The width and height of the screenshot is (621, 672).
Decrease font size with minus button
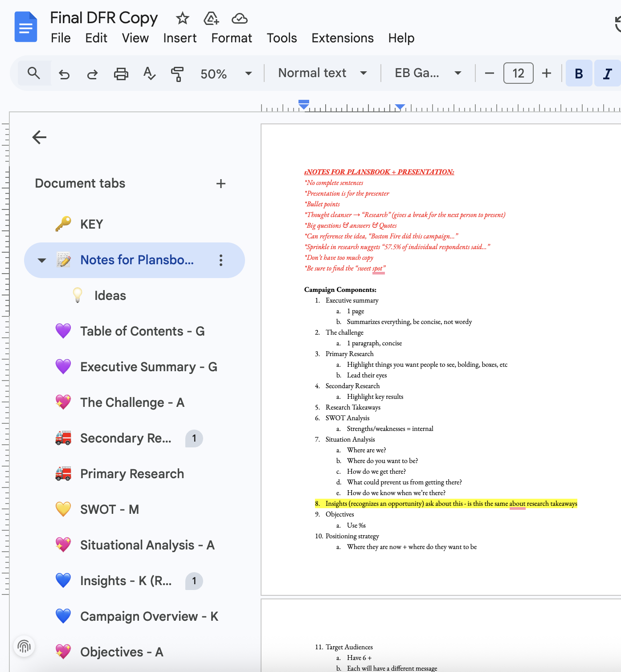489,73
